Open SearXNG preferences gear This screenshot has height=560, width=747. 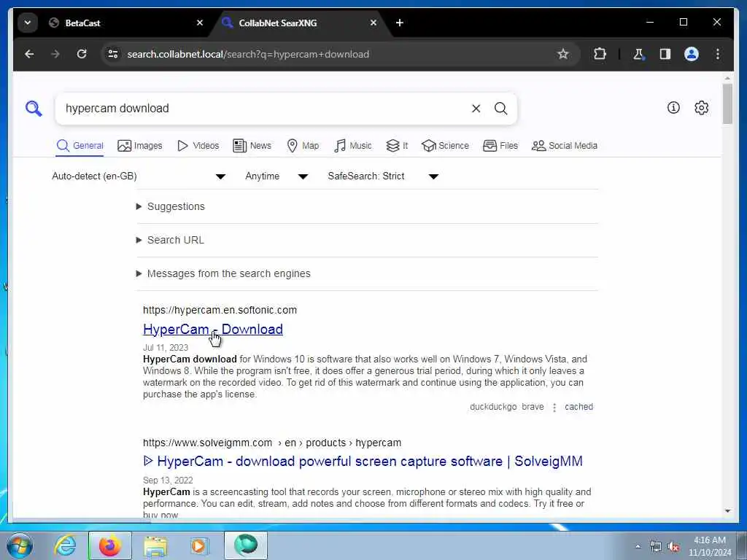pyautogui.click(x=701, y=108)
